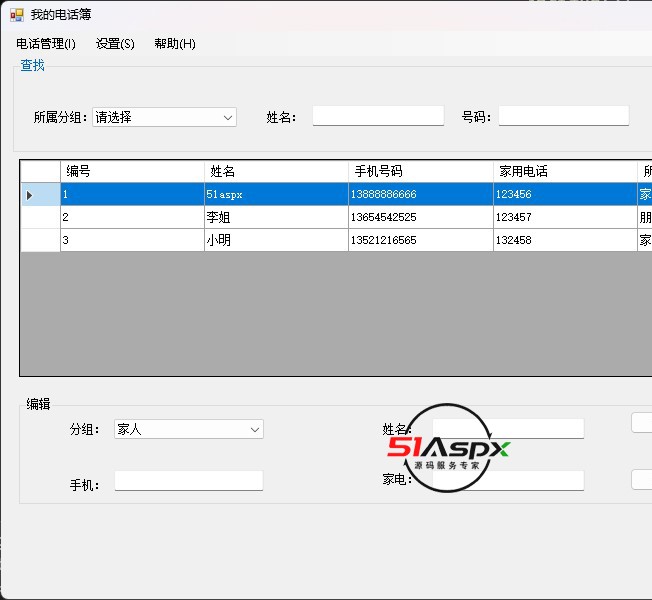Open the 电话管理(I) menu

coord(46,44)
